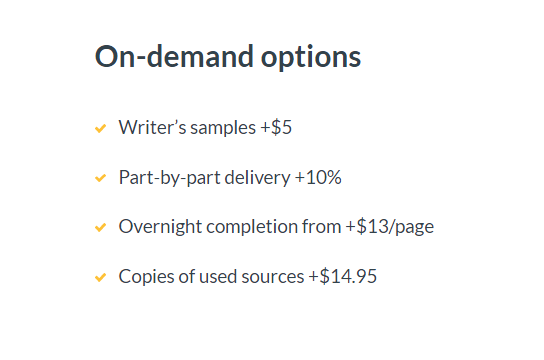Click the +$14.95 price label
Image resolution: width=544 pixels, height=360 pixels.
[343, 276]
